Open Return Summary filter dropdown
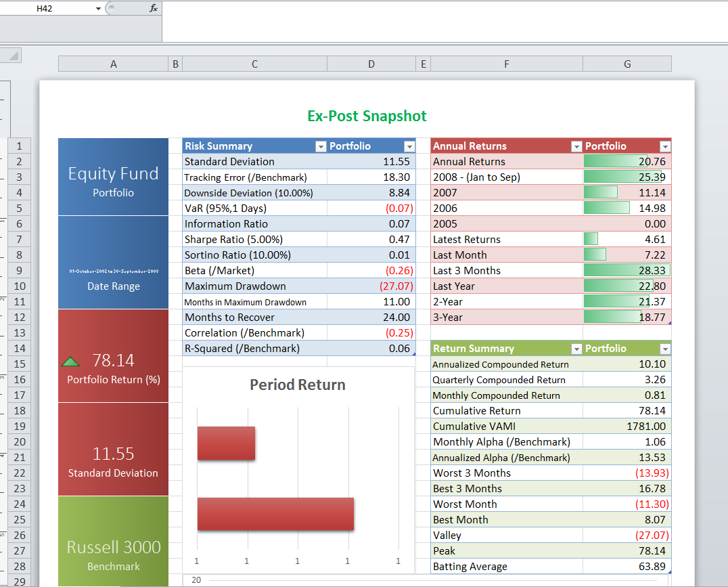This screenshot has height=587, width=728. (576, 349)
